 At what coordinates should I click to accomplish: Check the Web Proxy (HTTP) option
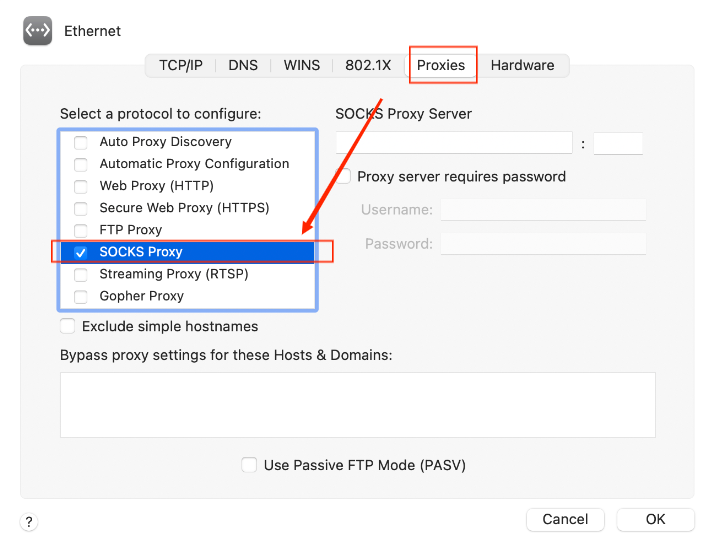(x=81, y=186)
